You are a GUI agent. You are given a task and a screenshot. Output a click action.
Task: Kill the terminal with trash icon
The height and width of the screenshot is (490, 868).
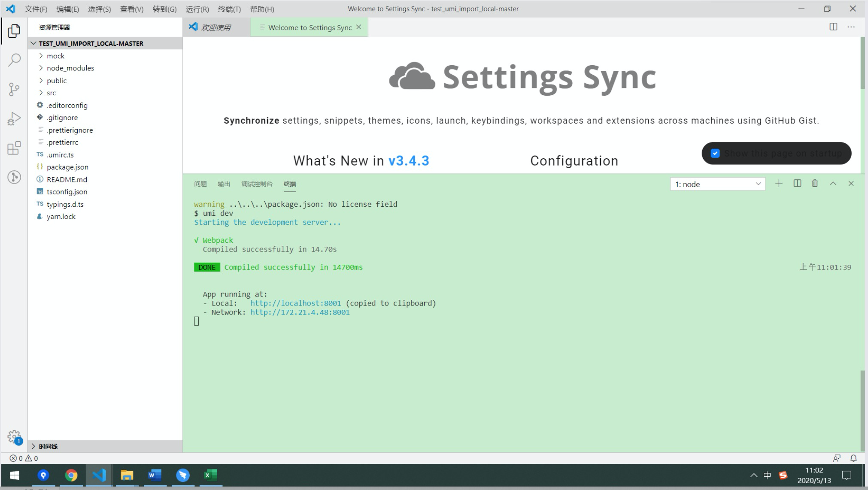pos(815,184)
